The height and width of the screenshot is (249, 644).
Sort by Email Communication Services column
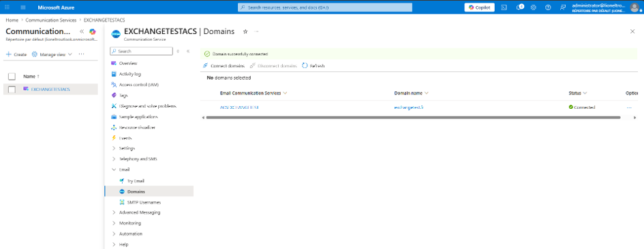pyautogui.click(x=254, y=93)
